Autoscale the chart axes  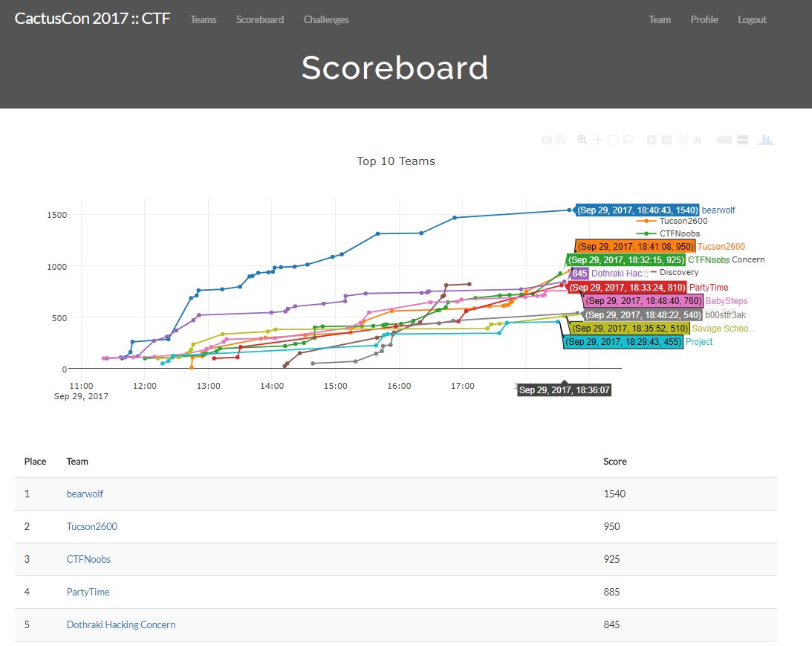coord(682,139)
